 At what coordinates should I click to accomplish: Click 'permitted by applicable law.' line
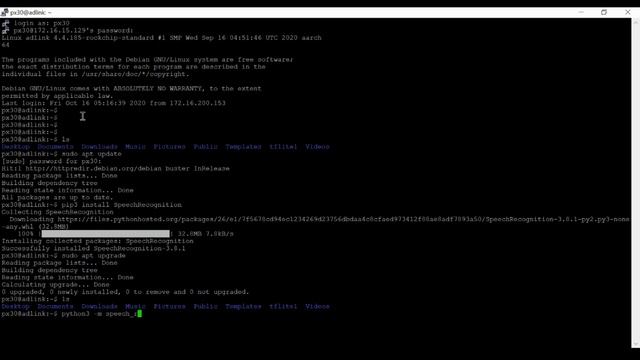pyautogui.click(x=57, y=96)
